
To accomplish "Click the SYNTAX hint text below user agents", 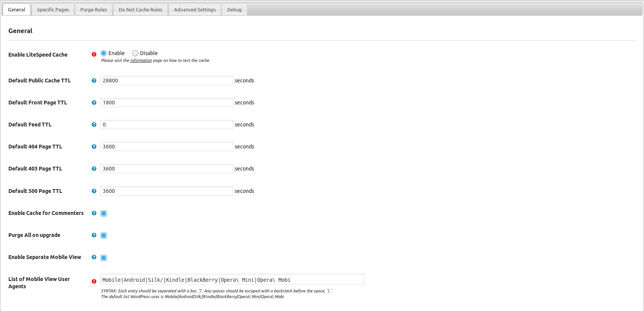I will [x=217, y=291].
